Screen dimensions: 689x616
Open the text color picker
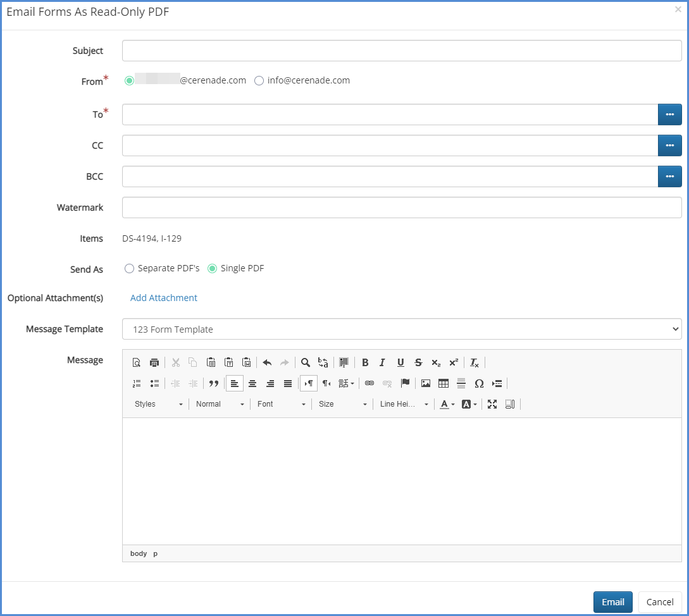tap(447, 404)
